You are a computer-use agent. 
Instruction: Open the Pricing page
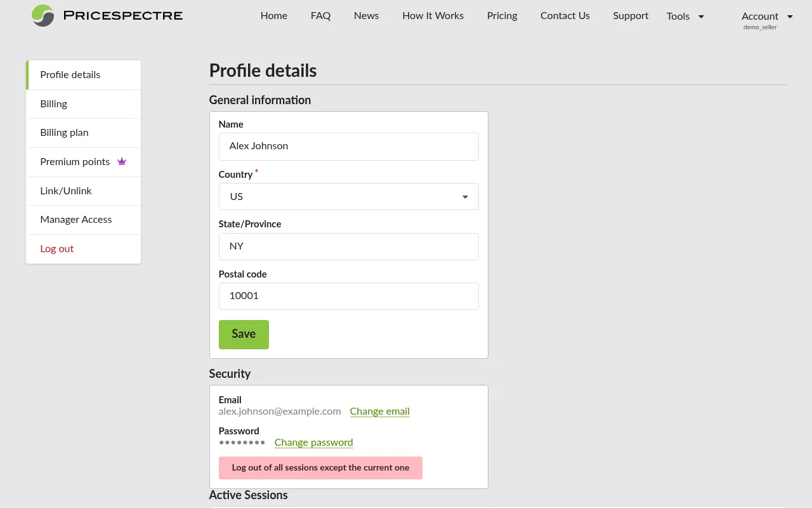[x=502, y=16]
